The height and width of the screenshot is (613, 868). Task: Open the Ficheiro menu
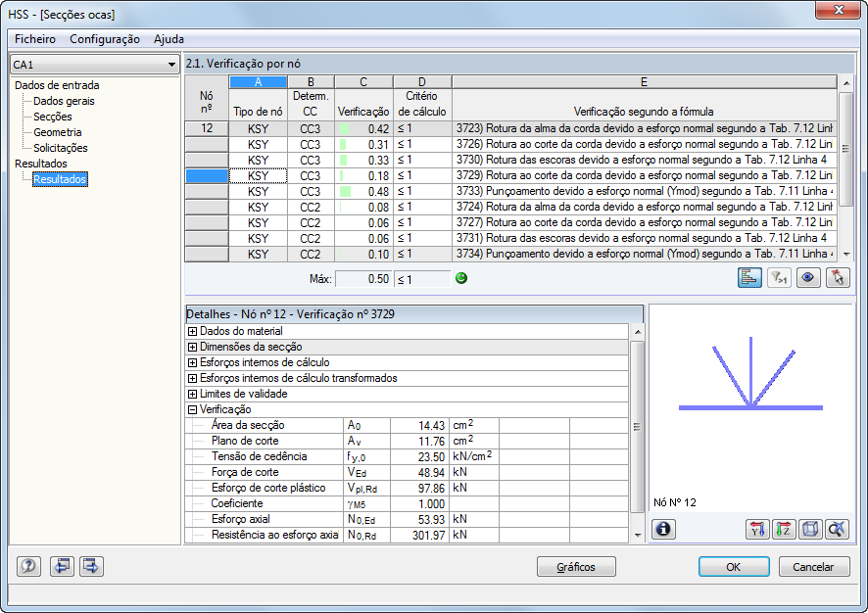35,39
